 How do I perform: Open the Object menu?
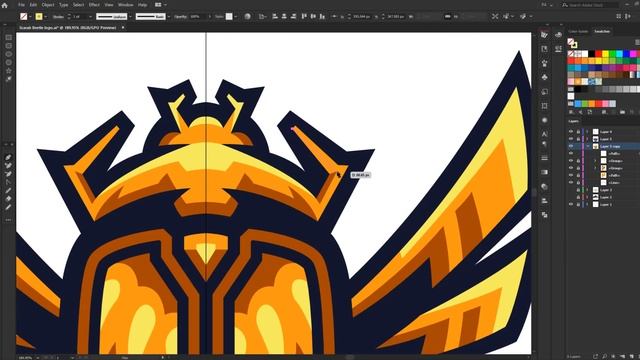48,5
